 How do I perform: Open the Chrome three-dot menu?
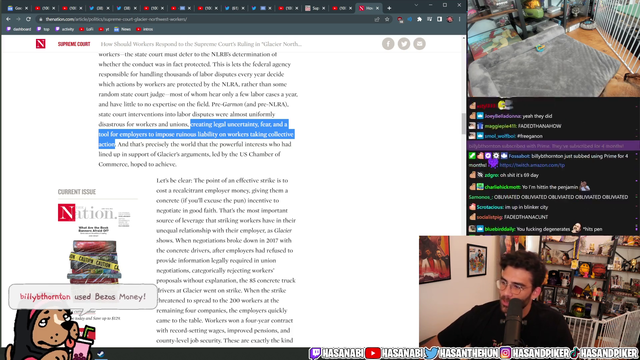coord(460,19)
